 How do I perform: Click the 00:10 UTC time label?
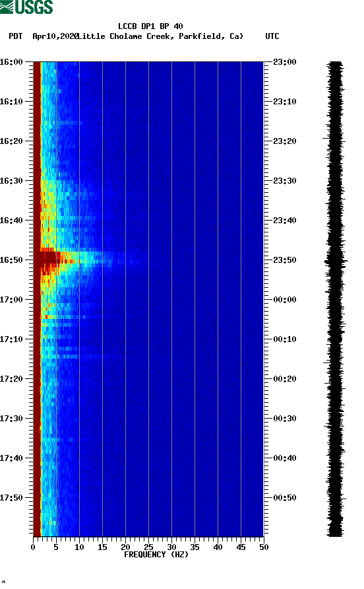tap(285, 339)
